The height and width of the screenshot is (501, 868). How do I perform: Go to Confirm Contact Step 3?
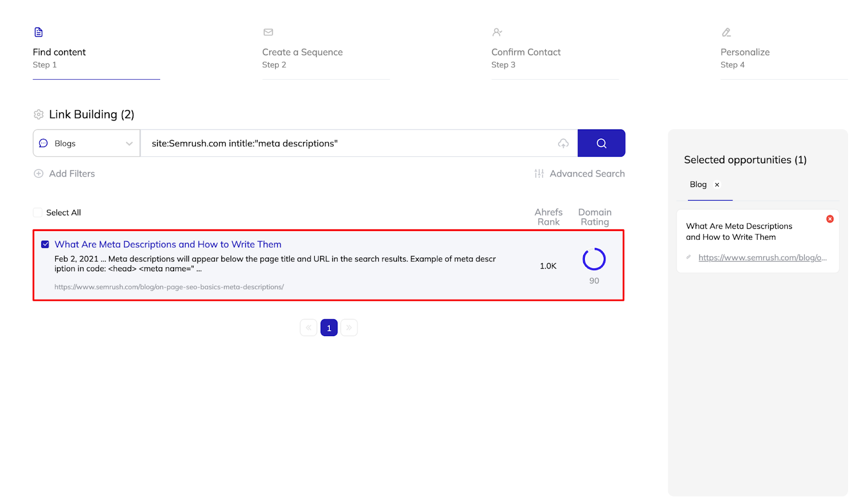pos(554,53)
